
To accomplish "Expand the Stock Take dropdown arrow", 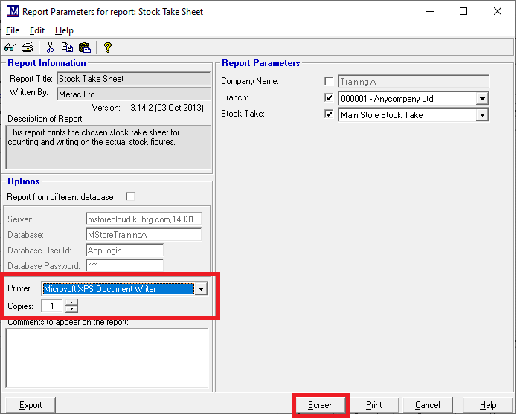I will pos(482,115).
